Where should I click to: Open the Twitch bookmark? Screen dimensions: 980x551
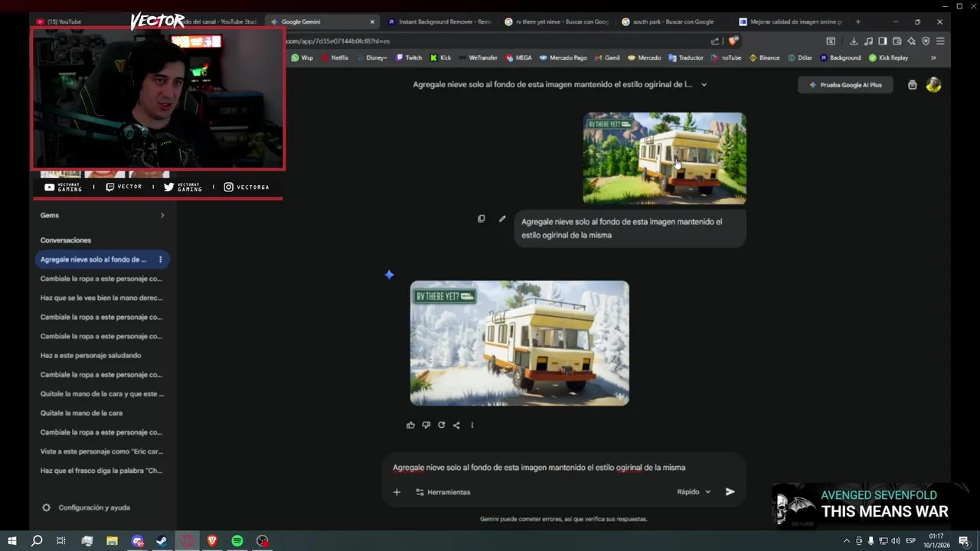pyautogui.click(x=409, y=57)
